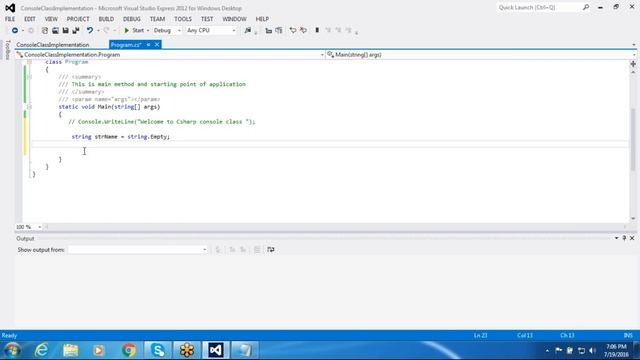Viewport: 640px width, 360px height.
Task: Open Internet Explorer from the taskbar
Action: (41, 350)
